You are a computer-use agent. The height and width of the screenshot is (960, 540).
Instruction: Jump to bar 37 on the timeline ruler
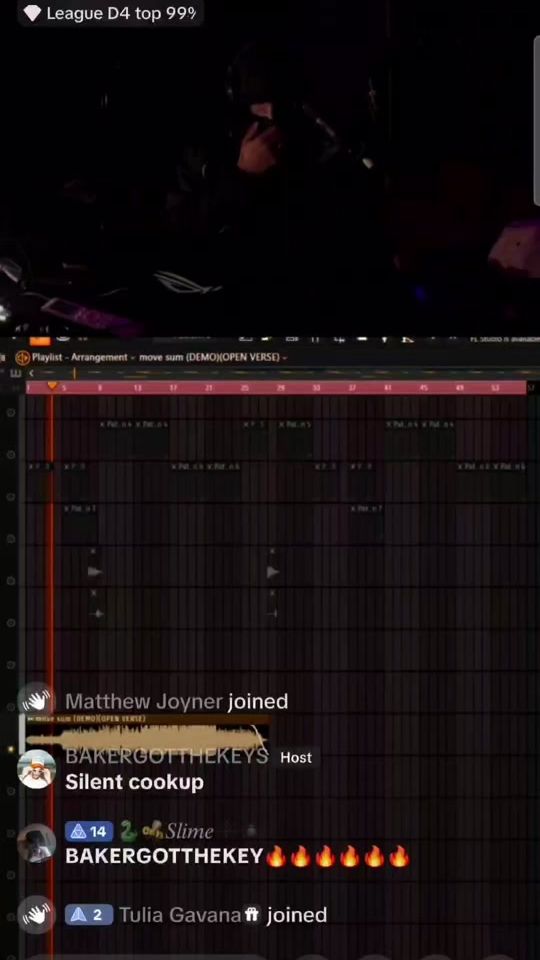coord(352,388)
